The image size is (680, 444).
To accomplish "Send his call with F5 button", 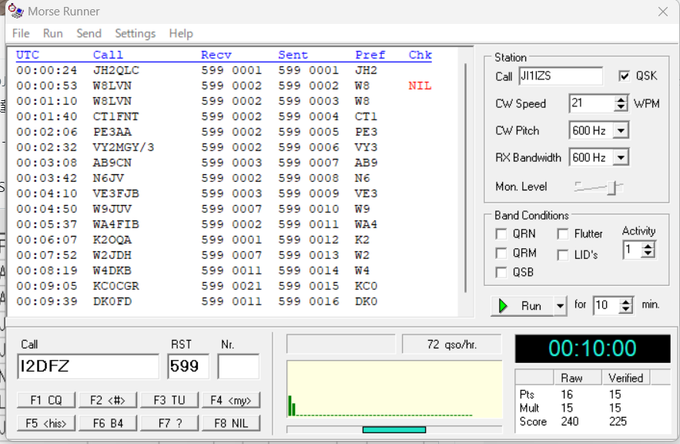I will pos(46,423).
